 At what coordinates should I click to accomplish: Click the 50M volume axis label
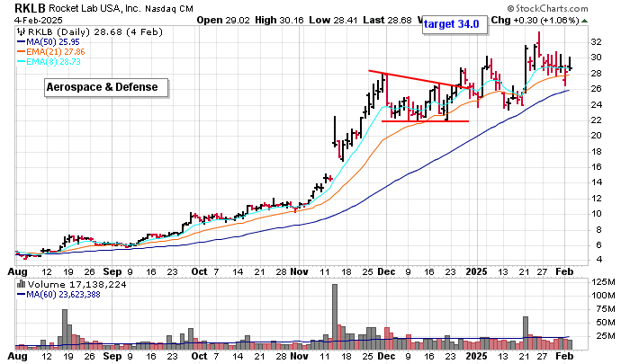pyautogui.click(x=606, y=323)
